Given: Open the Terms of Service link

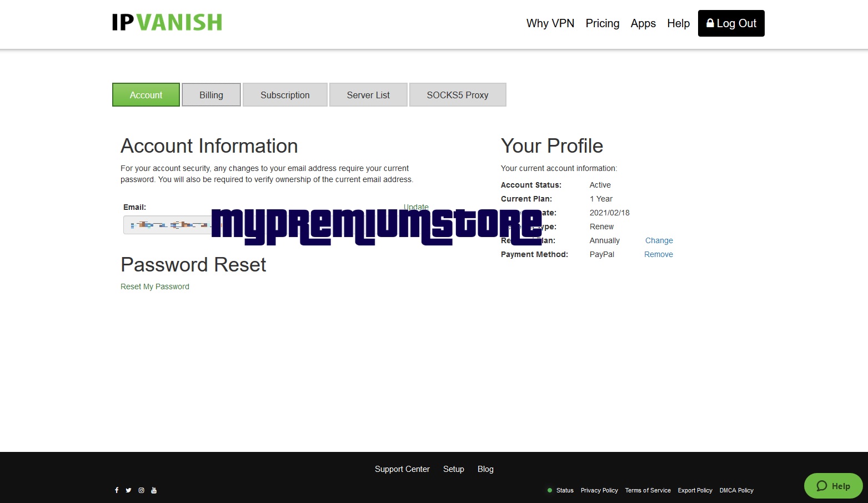Looking at the screenshot, I should coord(648,490).
